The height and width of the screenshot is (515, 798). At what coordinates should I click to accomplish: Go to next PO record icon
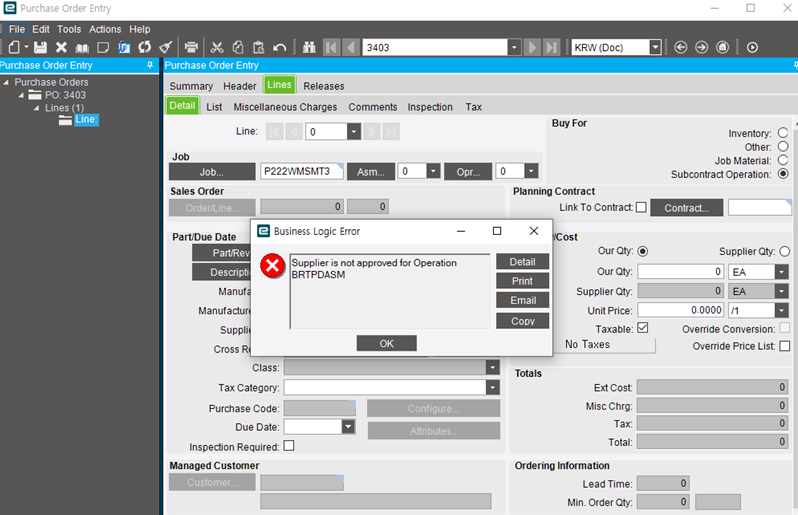(x=532, y=47)
